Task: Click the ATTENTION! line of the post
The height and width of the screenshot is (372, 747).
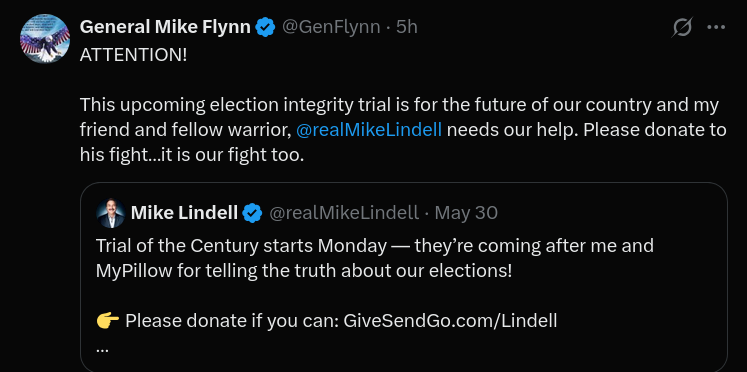Action: tap(133, 55)
